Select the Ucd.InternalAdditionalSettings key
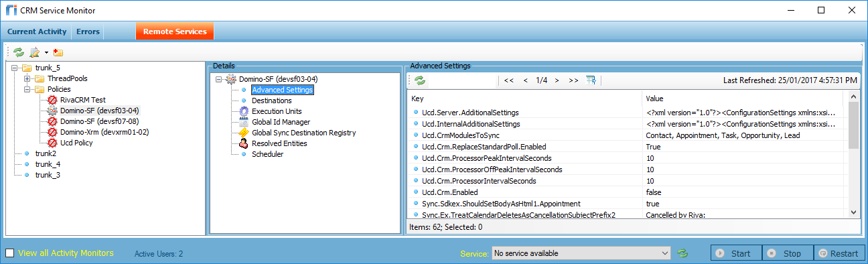This screenshot has height=264, width=868. [x=471, y=124]
